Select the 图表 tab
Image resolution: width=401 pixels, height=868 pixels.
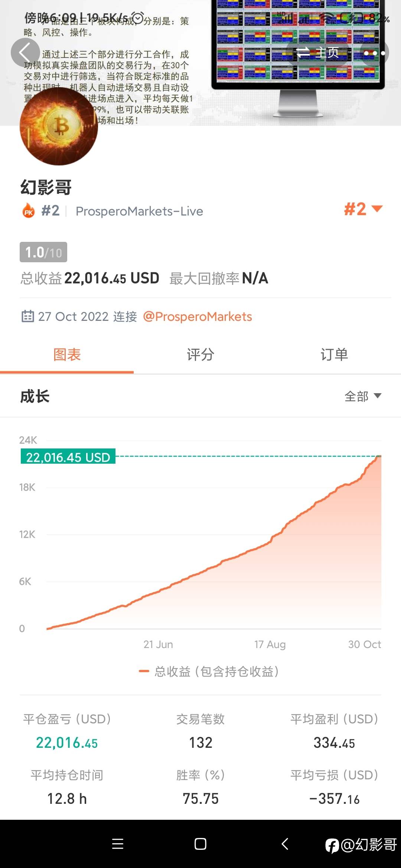coord(67,355)
